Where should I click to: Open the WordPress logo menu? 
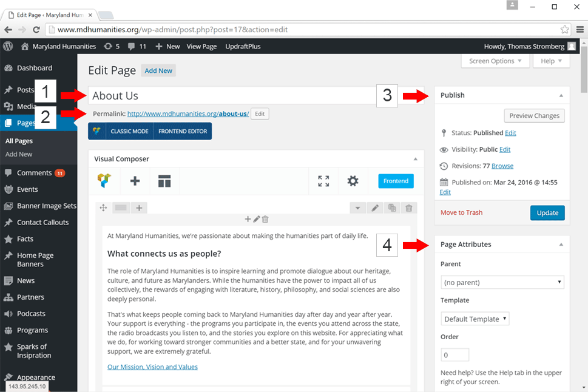(8, 46)
